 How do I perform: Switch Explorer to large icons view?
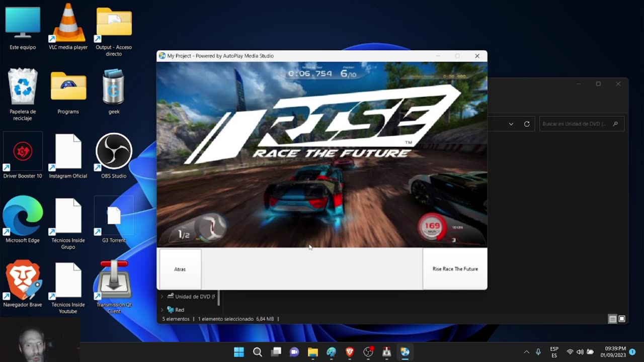coord(622,319)
